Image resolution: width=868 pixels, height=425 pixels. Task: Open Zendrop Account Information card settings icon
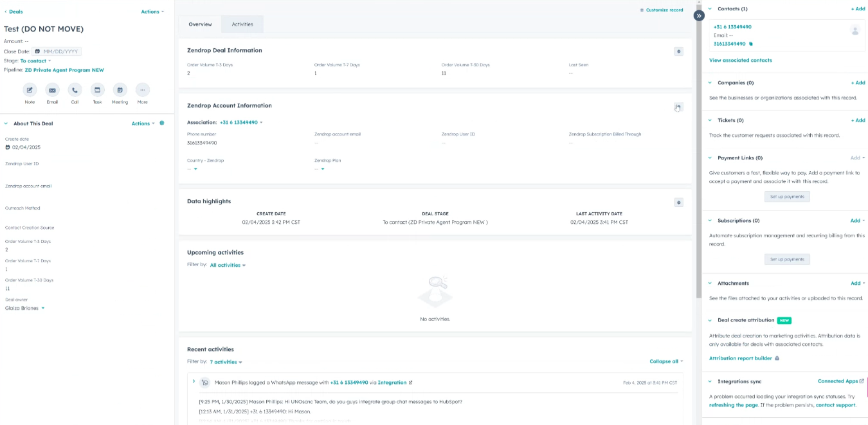click(x=678, y=107)
